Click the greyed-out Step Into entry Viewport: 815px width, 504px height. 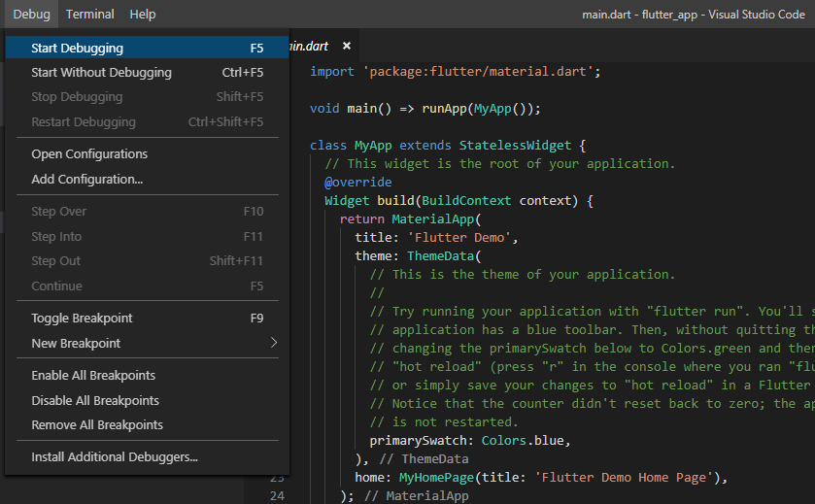click(147, 236)
